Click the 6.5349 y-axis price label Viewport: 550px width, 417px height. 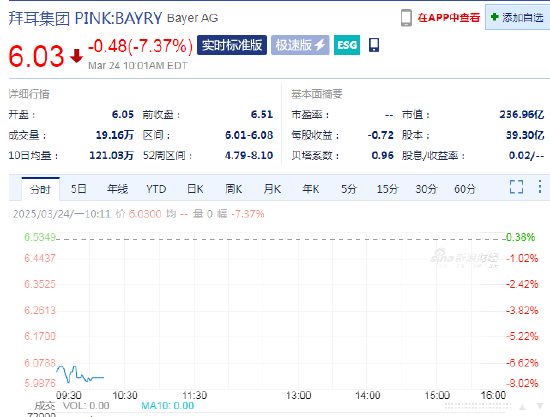tap(40, 237)
